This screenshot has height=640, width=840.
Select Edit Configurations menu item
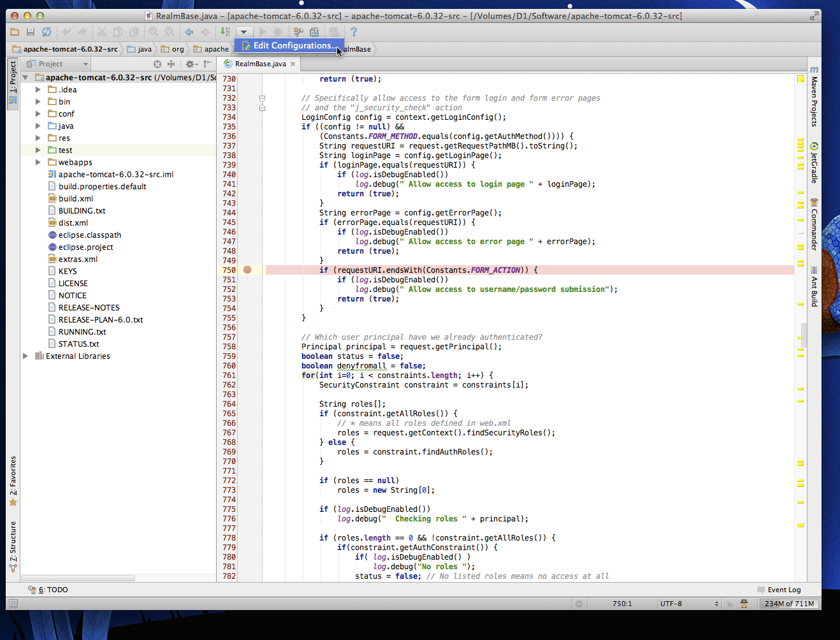[289, 46]
